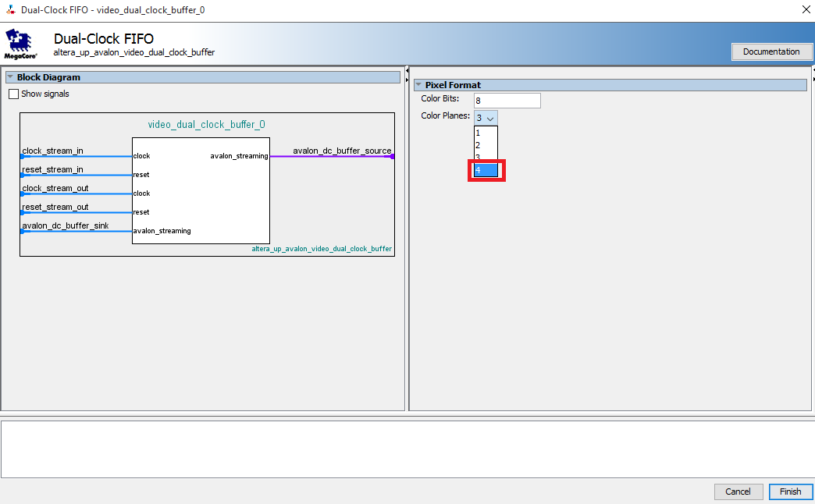Open the Documentation button
The image size is (815, 504).
[771, 51]
